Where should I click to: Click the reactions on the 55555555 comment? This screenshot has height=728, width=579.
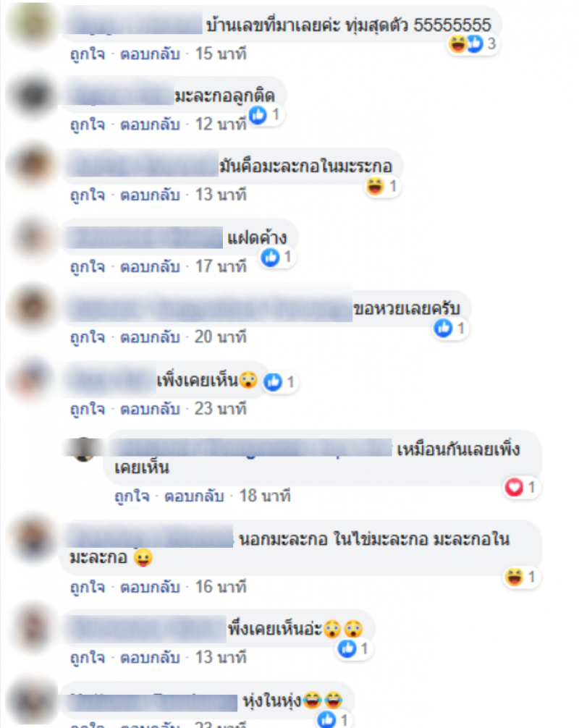pyautogui.click(x=473, y=44)
